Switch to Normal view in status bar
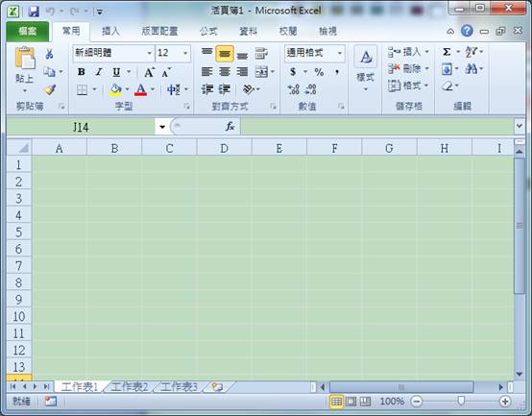This screenshot has width=532, height=416. click(336, 402)
